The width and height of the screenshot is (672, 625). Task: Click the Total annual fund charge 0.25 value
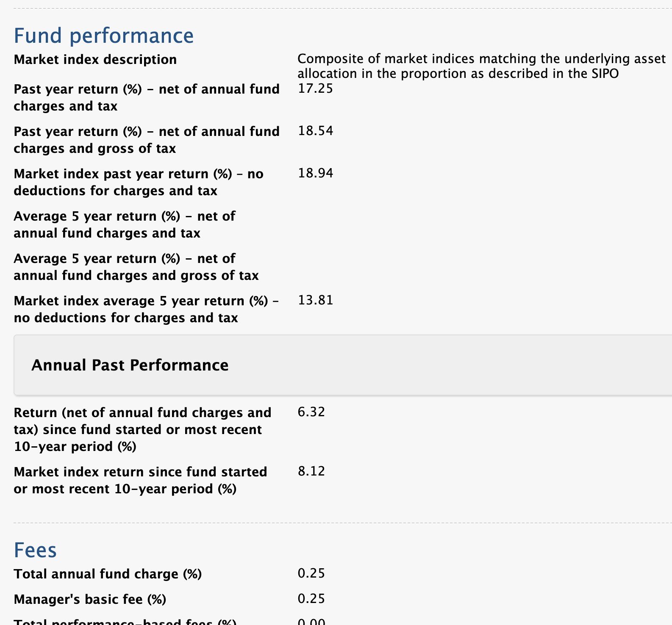point(311,573)
